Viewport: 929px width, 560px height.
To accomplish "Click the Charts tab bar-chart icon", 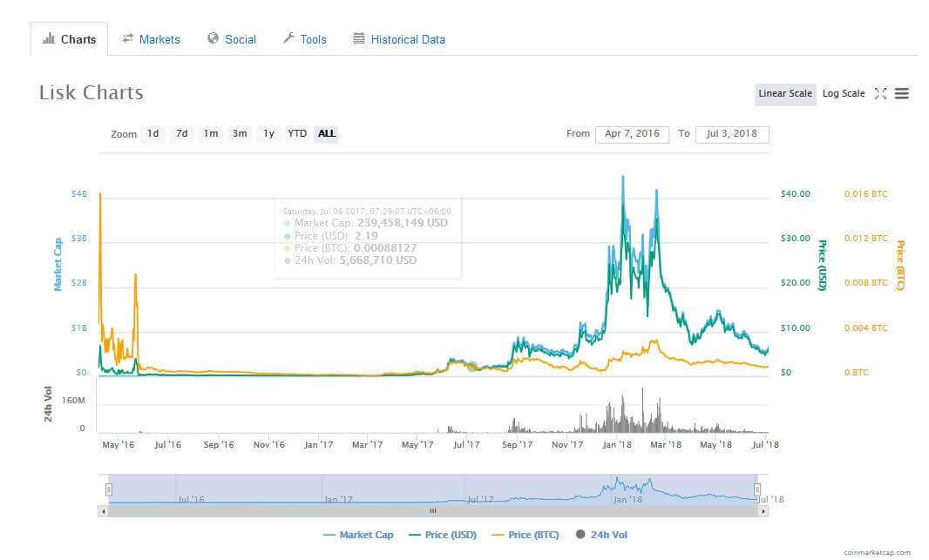I will click(x=49, y=38).
